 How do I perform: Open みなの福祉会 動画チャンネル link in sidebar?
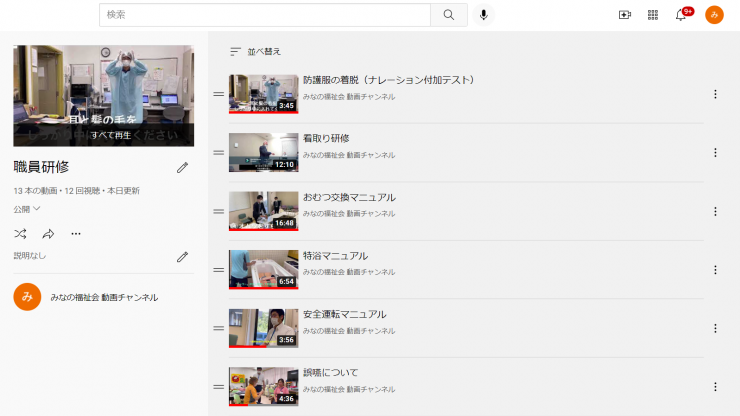pyautogui.click(x=104, y=297)
